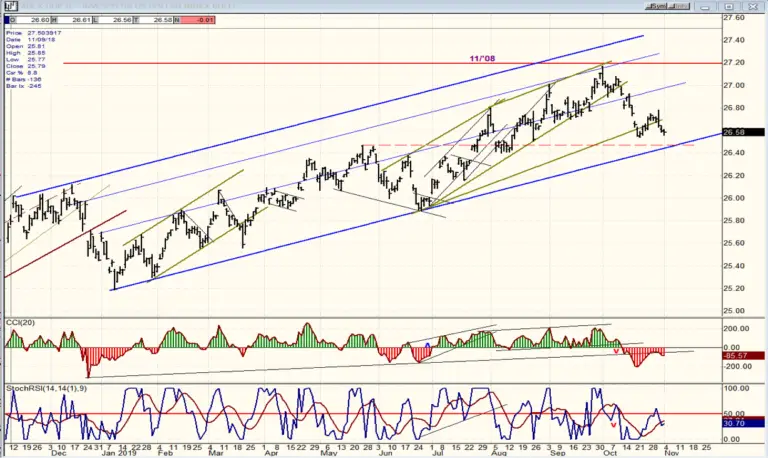Click the chart window icon in title bar
Screen dimensions: 768x458
[x=11, y=6]
